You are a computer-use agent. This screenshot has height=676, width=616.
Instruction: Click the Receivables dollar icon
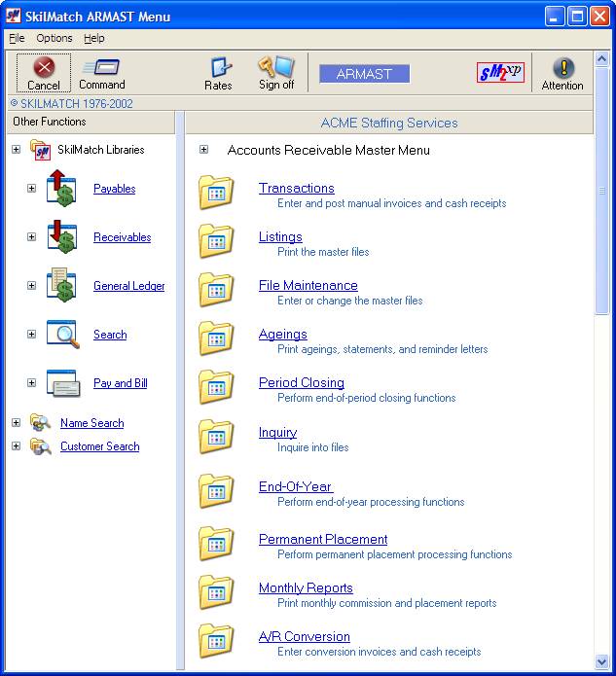click(x=61, y=236)
